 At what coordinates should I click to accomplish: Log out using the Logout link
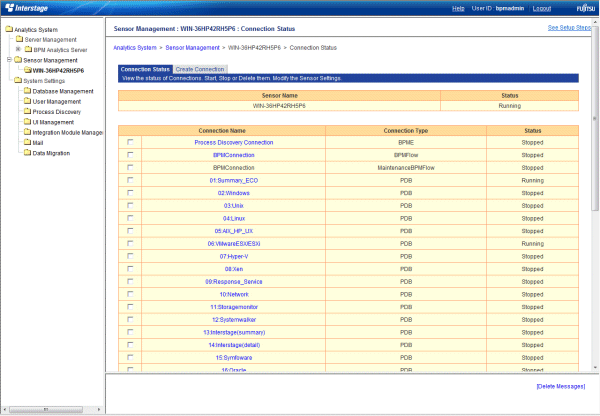pyautogui.click(x=542, y=8)
